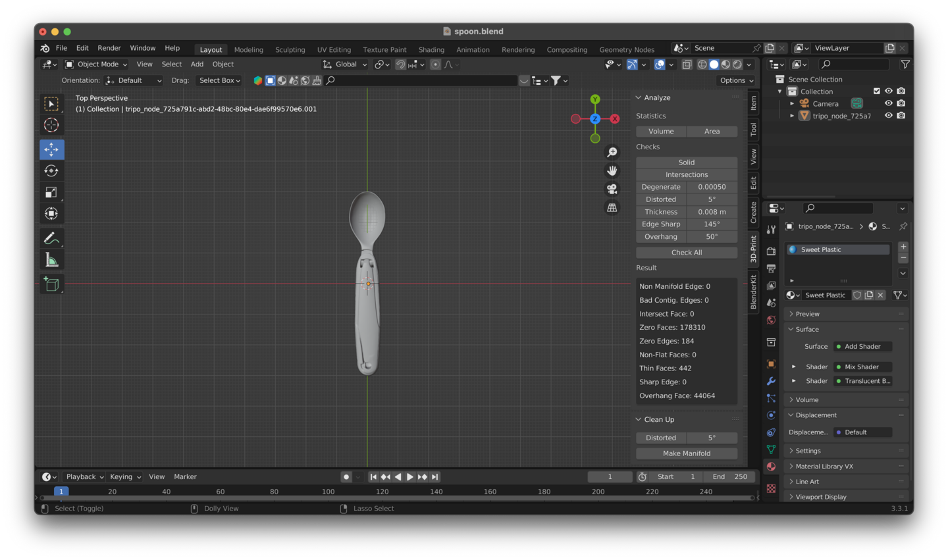Pick the Measure ruler tool

pos(51,261)
